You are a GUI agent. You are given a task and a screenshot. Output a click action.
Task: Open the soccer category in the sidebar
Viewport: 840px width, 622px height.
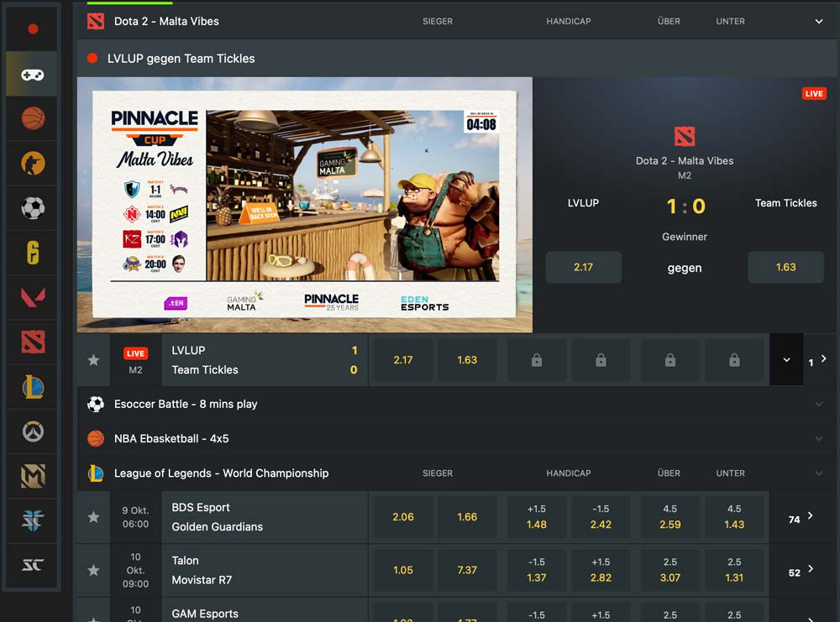(x=30, y=207)
